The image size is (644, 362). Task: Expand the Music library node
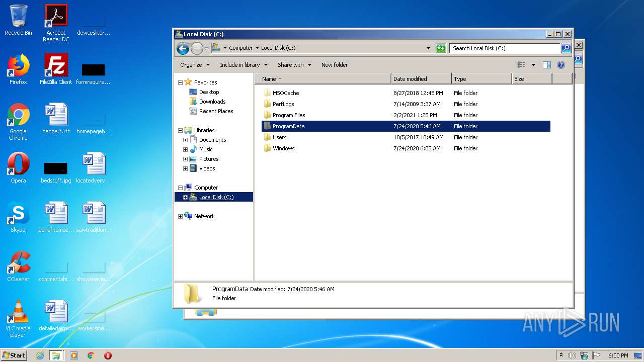(186, 149)
